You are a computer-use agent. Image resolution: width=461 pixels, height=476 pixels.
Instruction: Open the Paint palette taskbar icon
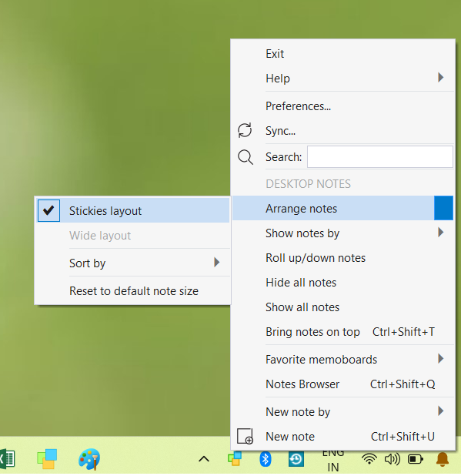click(x=89, y=459)
